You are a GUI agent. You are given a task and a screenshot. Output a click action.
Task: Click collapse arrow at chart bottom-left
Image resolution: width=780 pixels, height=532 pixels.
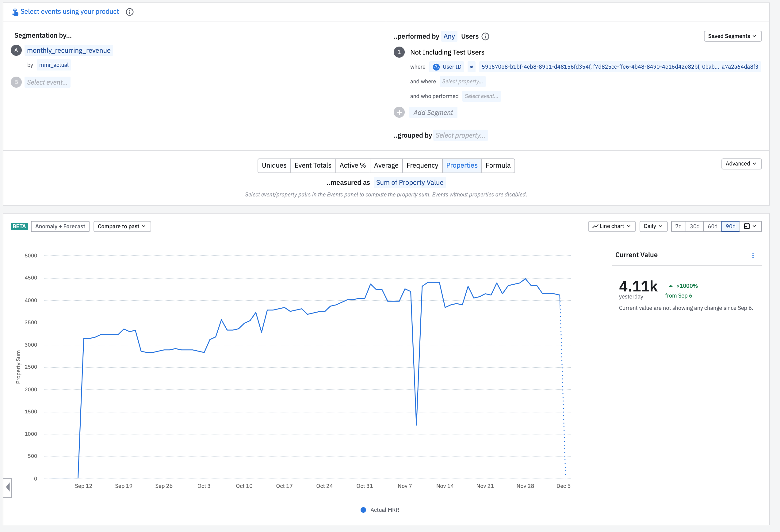[x=8, y=487]
